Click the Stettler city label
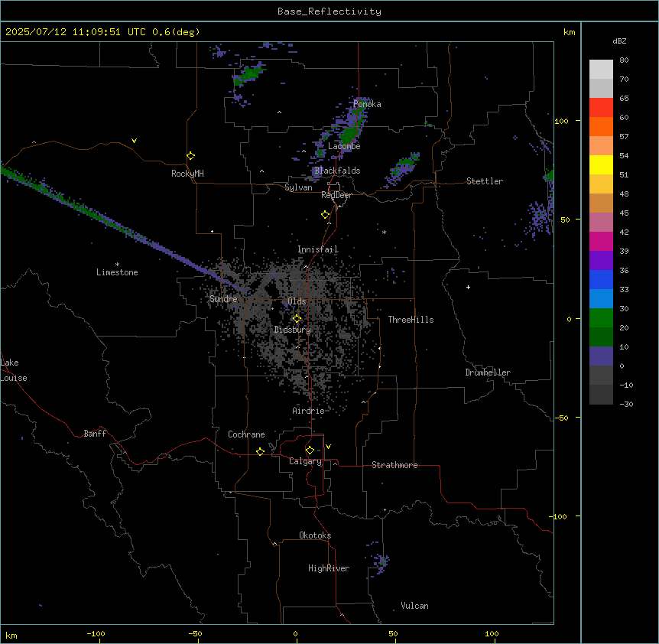Image resolution: width=659 pixels, height=644 pixels. (485, 181)
